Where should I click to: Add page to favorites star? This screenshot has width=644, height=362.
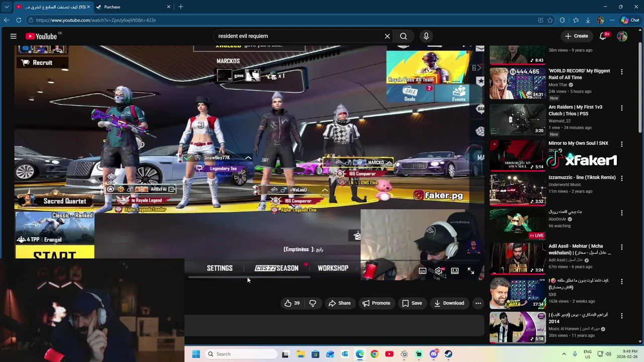pyautogui.click(x=550, y=20)
